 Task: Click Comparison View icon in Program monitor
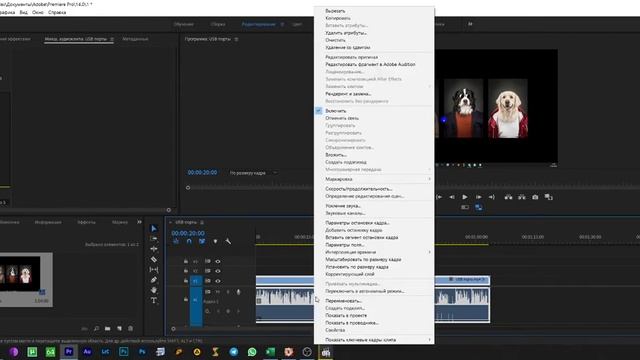point(549,197)
